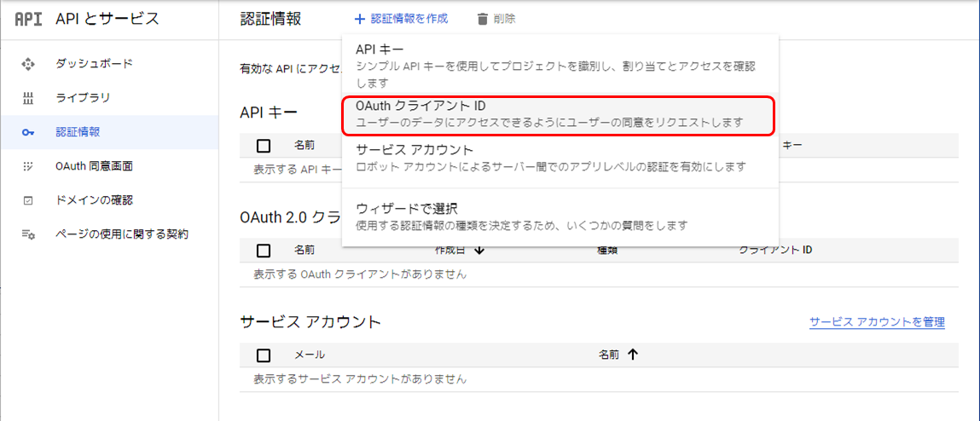Click the ページの使用に関する契約 settings icon
This screenshot has height=421, width=980.
27,235
